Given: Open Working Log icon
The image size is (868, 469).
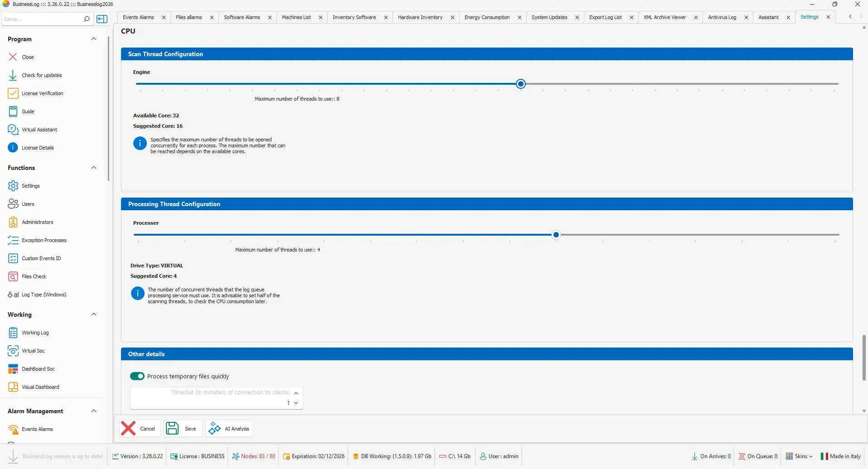Looking at the screenshot, I should coord(13,333).
